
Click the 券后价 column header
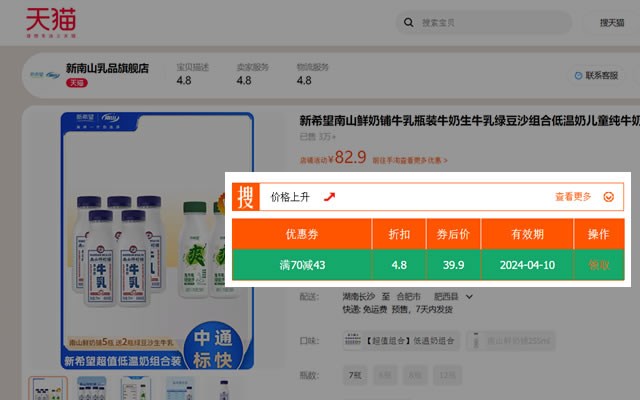coord(453,234)
